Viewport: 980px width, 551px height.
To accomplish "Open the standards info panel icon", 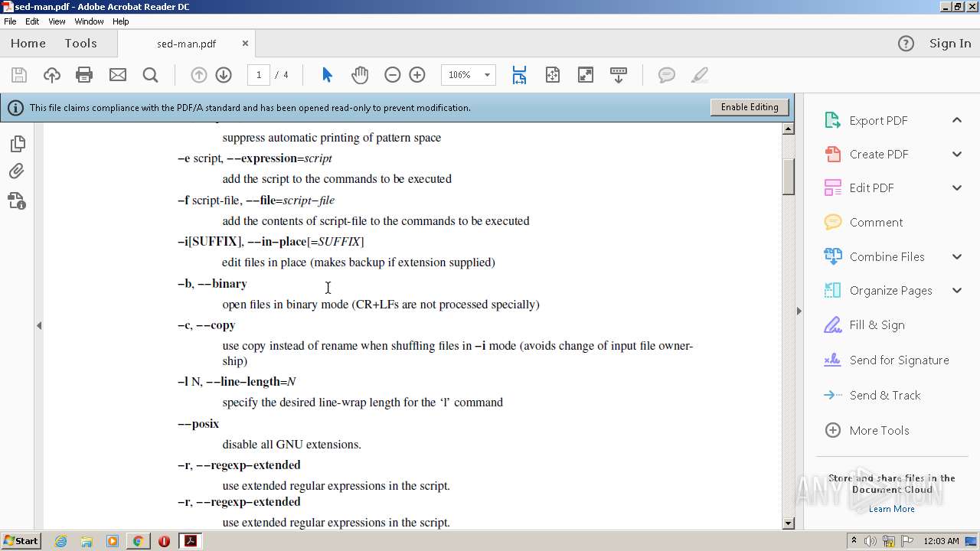I will tap(17, 201).
